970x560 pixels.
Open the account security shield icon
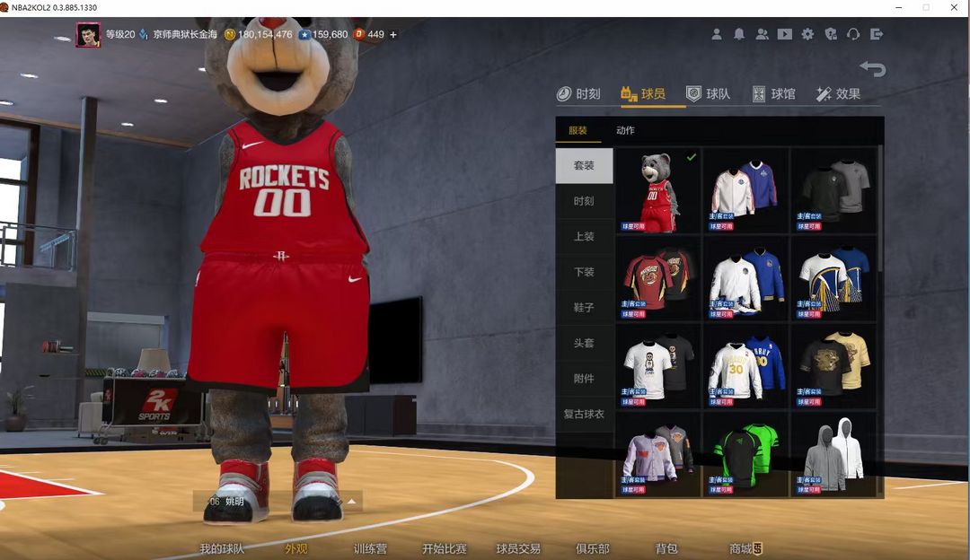(831, 35)
